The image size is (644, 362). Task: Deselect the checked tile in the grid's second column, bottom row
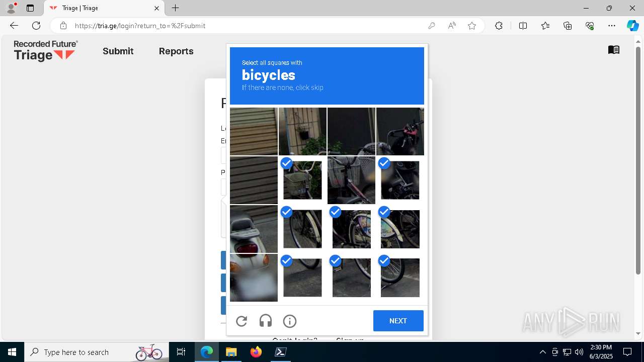click(302, 278)
